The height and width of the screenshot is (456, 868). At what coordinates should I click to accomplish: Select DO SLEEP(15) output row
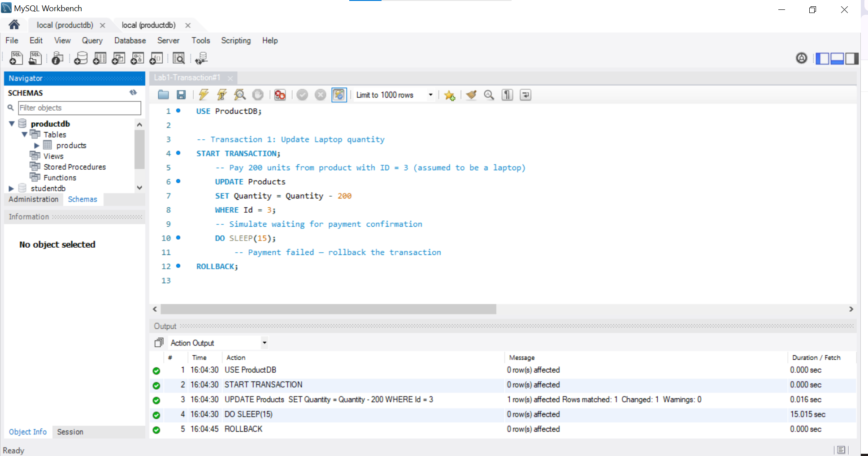click(503, 414)
